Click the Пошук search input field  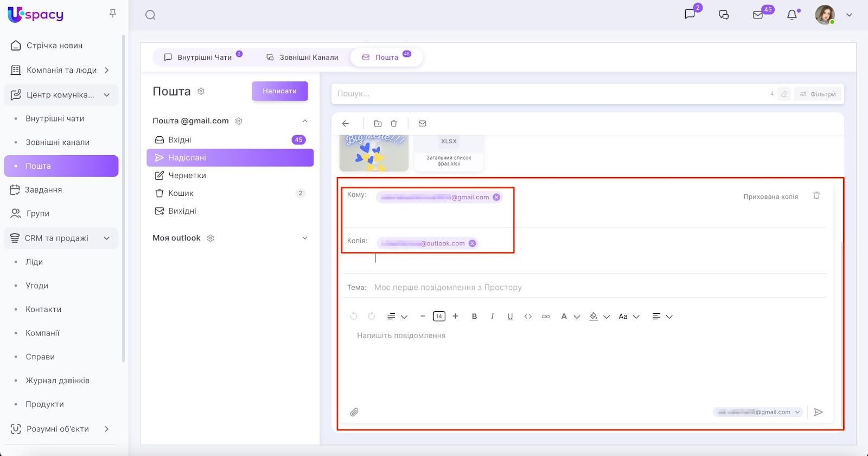(548, 94)
